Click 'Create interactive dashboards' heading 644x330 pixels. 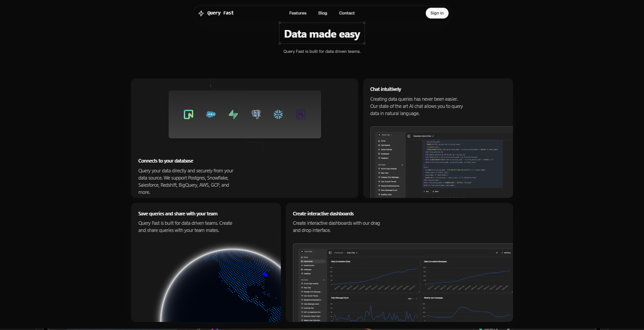pyautogui.click(x=323, y=214)
